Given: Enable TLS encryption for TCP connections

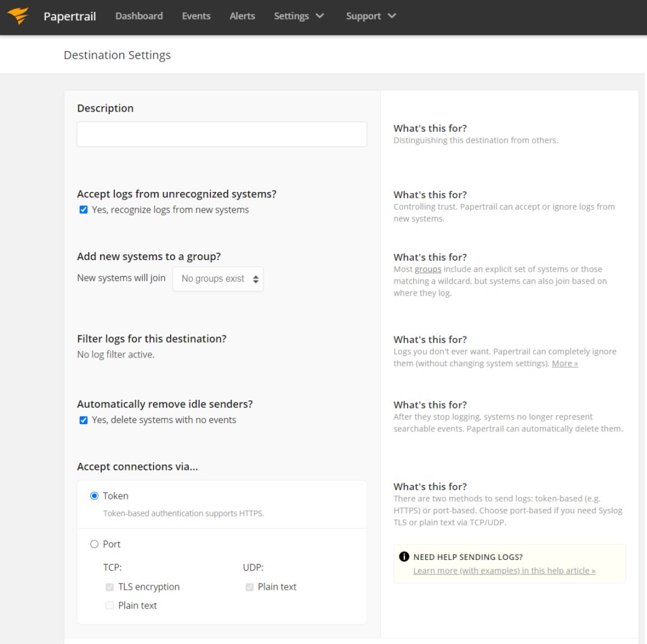Looking at the screenshot, I should click(x=109, y=587).
